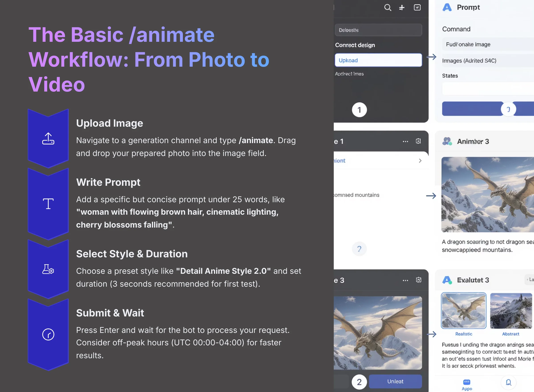Image resolution: width=534 pixels, height=392 pixels.
Task: Select the Fudl'onaite image field
Action: (488, 44)
